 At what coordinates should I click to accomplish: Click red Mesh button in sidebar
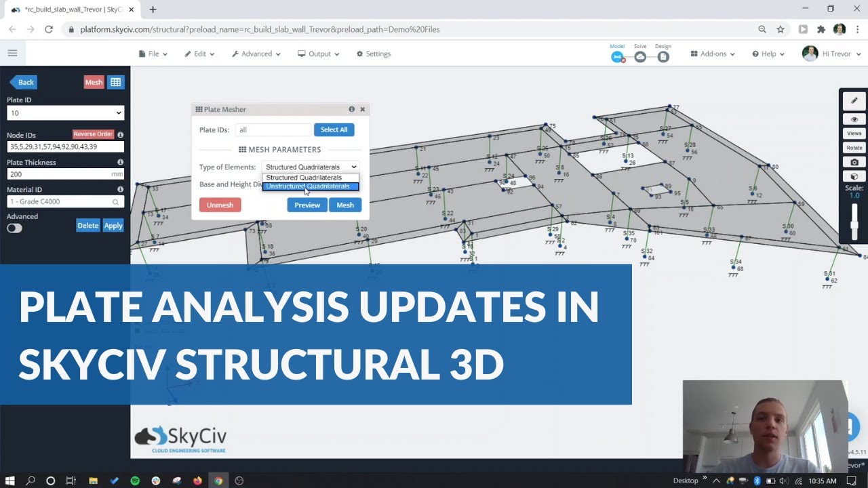94,82
